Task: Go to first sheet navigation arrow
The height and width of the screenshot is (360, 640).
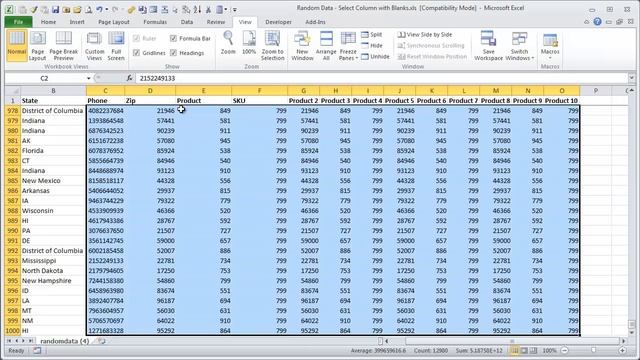Action: click(x=9, y=341)
